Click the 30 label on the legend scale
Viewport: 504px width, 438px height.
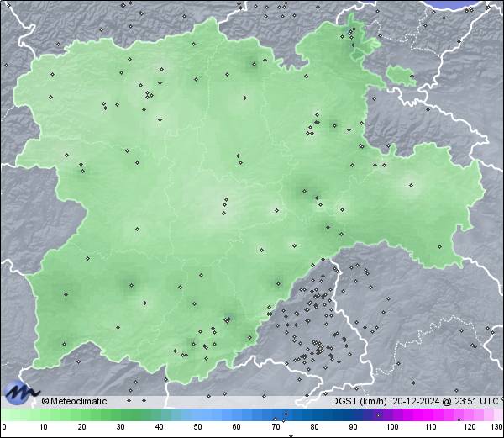tap(120, 427)
